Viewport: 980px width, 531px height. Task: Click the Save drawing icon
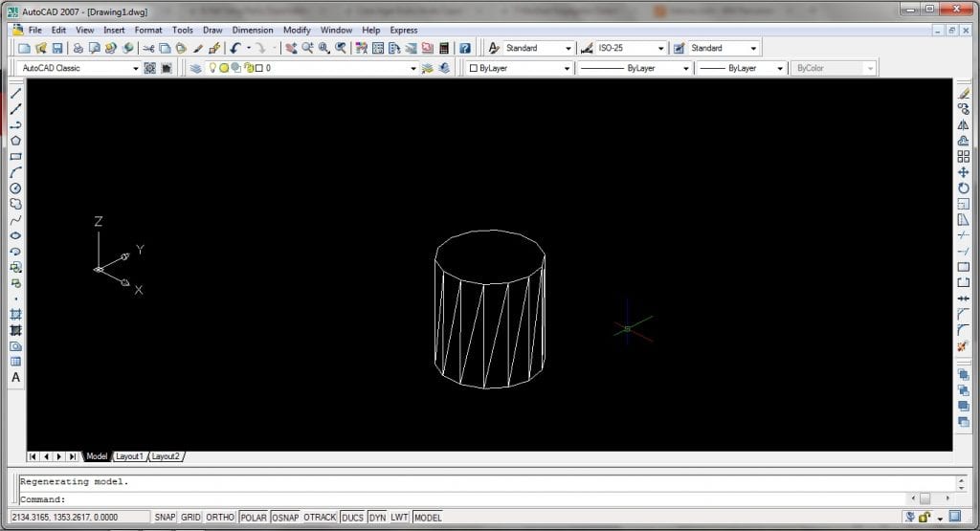pos(57,48)
